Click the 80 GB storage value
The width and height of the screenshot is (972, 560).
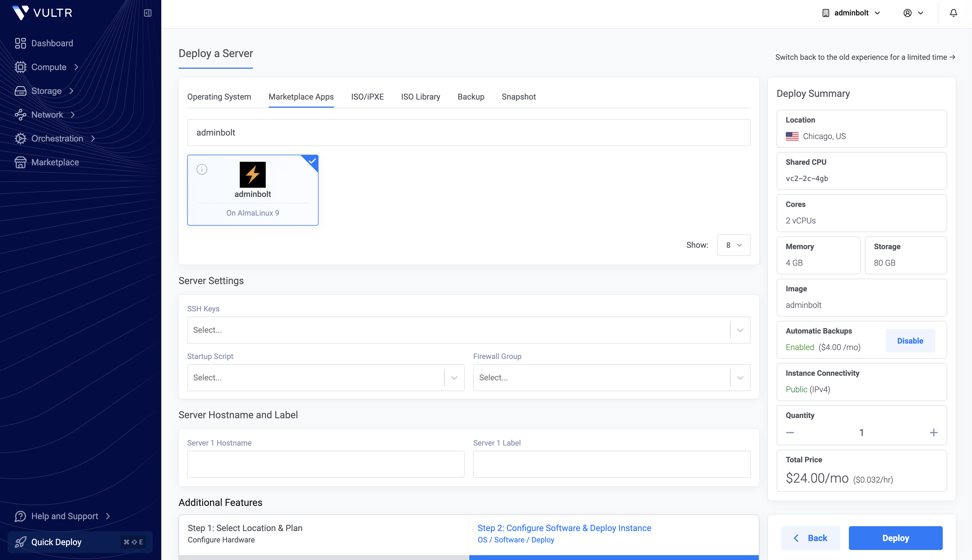click(x=884, y=263)
